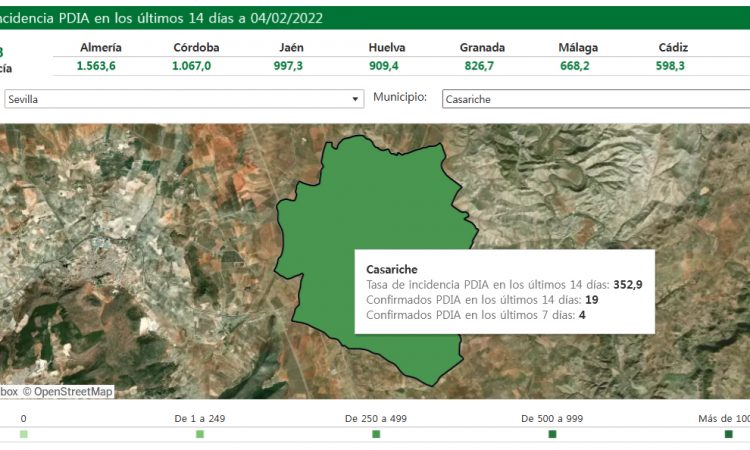This screenshot has height=450, width=750.
Task: Focus the Municipio field containing Casariche
Action: click(x=595, y=99)
